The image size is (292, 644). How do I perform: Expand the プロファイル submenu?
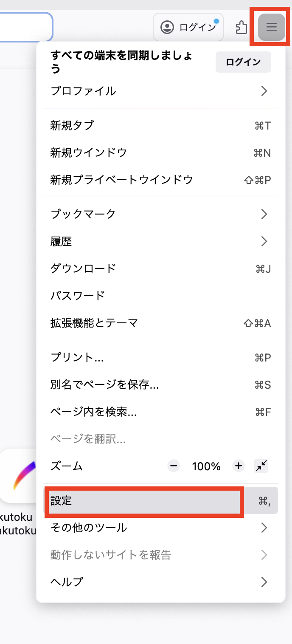[265, 91]
